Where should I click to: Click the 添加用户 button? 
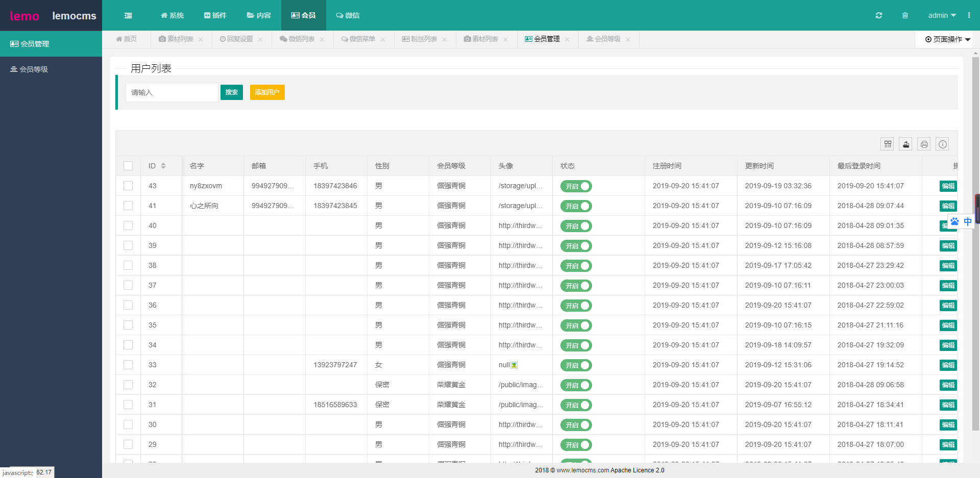click(x=267, y=92)
